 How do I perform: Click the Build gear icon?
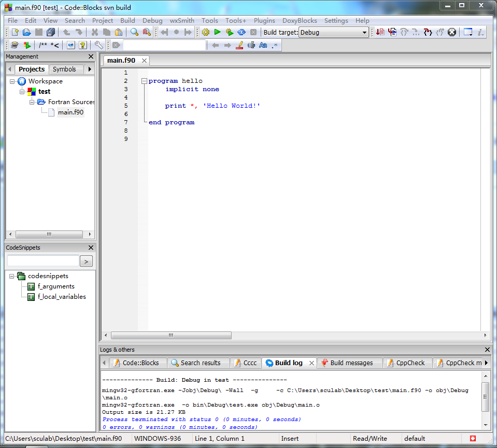tap(206, 32)
